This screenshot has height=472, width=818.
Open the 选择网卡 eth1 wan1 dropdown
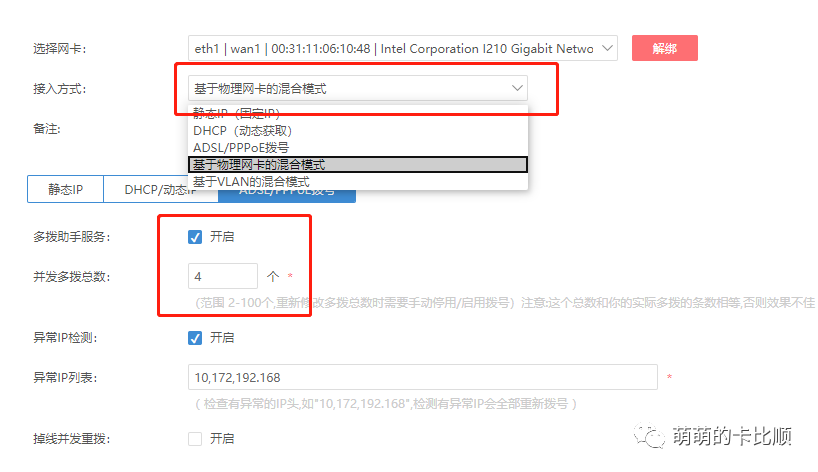[x=402, y=48]
